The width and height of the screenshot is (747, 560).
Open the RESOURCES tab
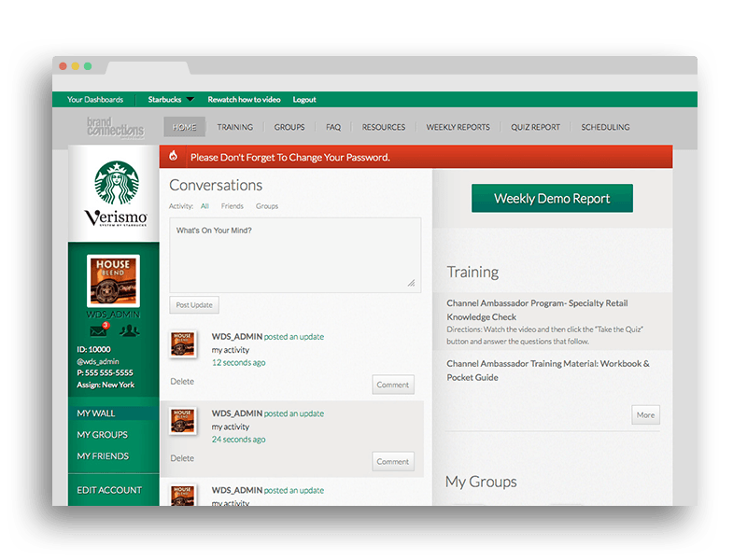point(384,127)
